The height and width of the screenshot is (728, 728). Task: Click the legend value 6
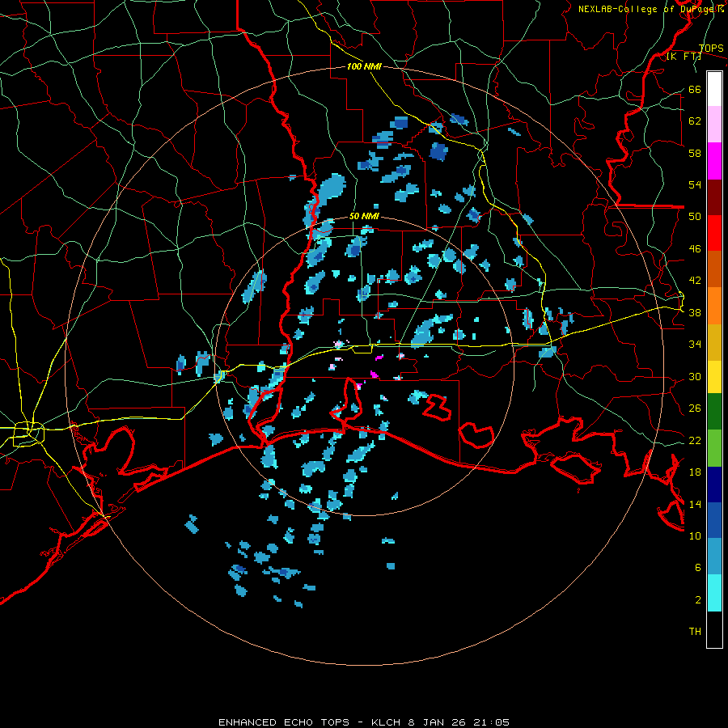[698, 567]
